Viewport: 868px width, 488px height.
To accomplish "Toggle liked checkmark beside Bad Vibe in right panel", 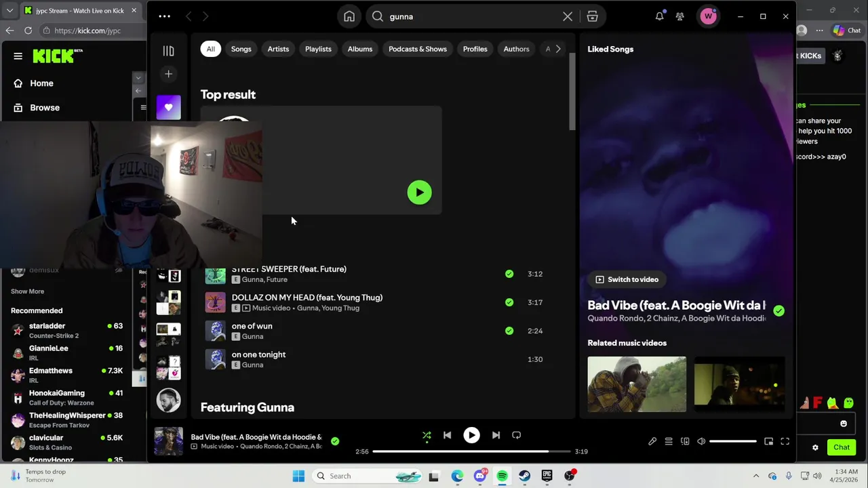I will pyautogui.click(x=778, y=310).
